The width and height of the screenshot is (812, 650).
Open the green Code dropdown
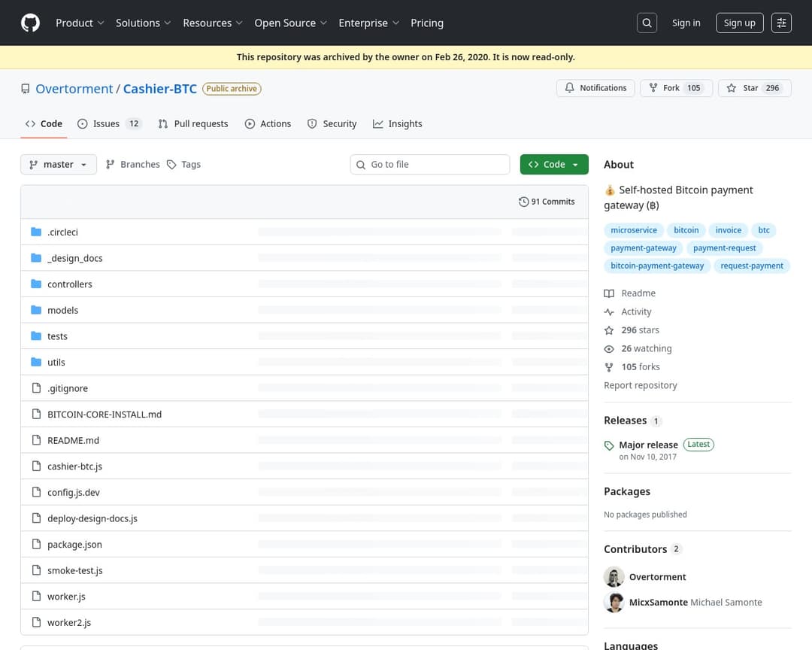[554, 164]
